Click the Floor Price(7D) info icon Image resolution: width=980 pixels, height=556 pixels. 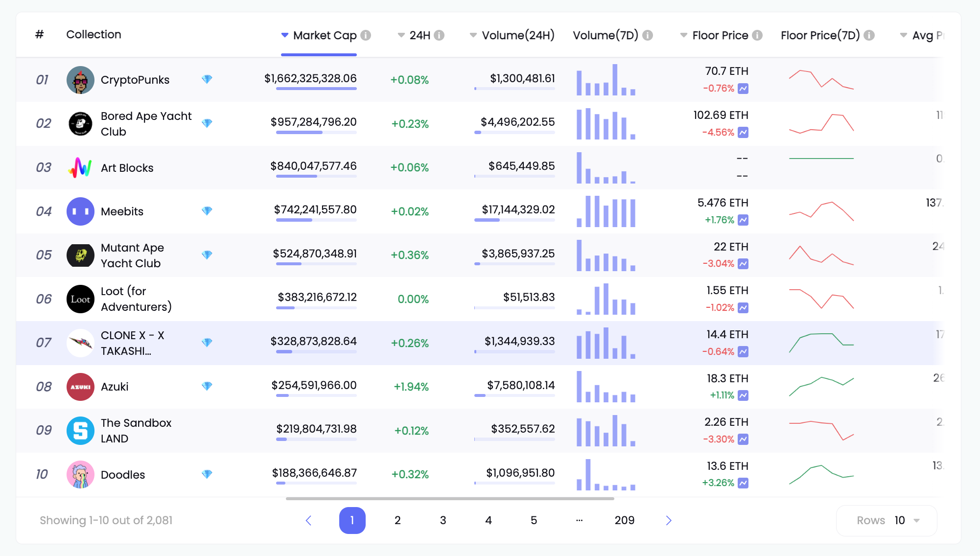(x=869, y=35)
